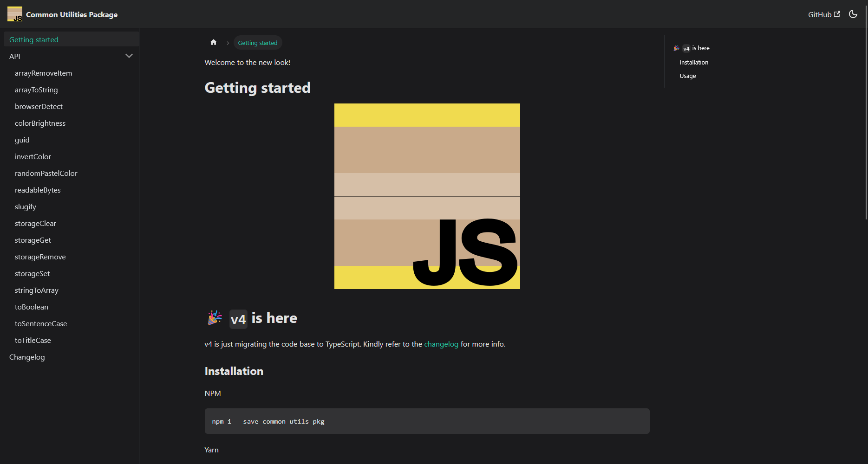Open the colorBrightness doc page

point(40,123)
